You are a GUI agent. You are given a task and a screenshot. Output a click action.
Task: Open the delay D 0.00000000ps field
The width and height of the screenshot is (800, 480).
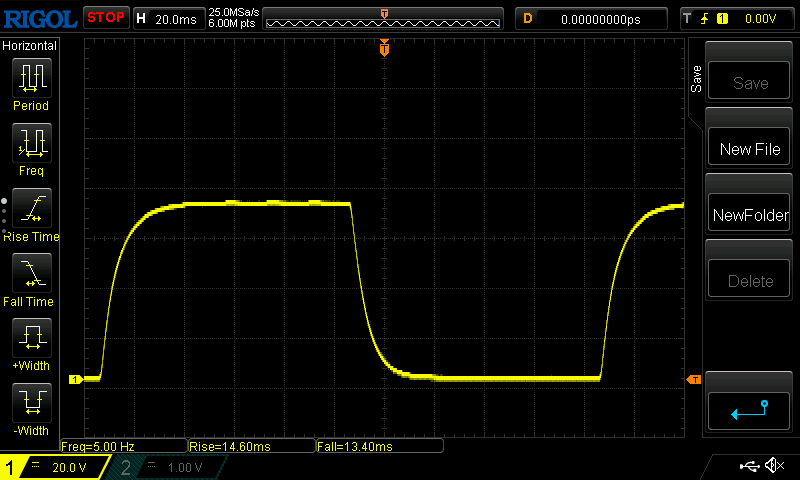click(592, 18)
